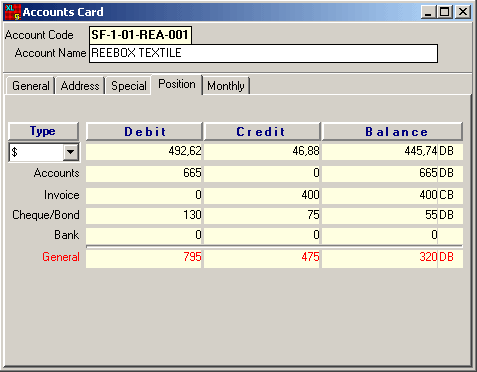Viewport: 477px width, 372px height.
Task: Expand the currency type dropdown arrow
Action: tap(70, 152)
